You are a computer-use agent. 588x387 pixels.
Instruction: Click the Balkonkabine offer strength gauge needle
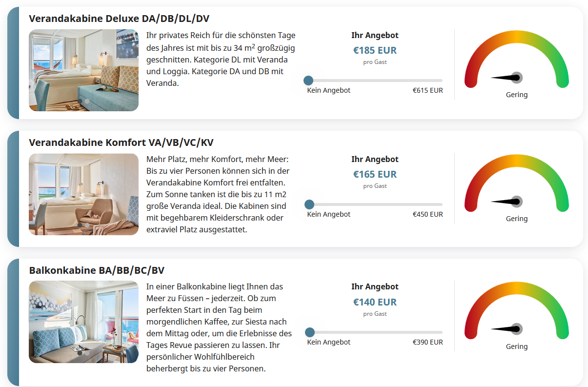507,329
